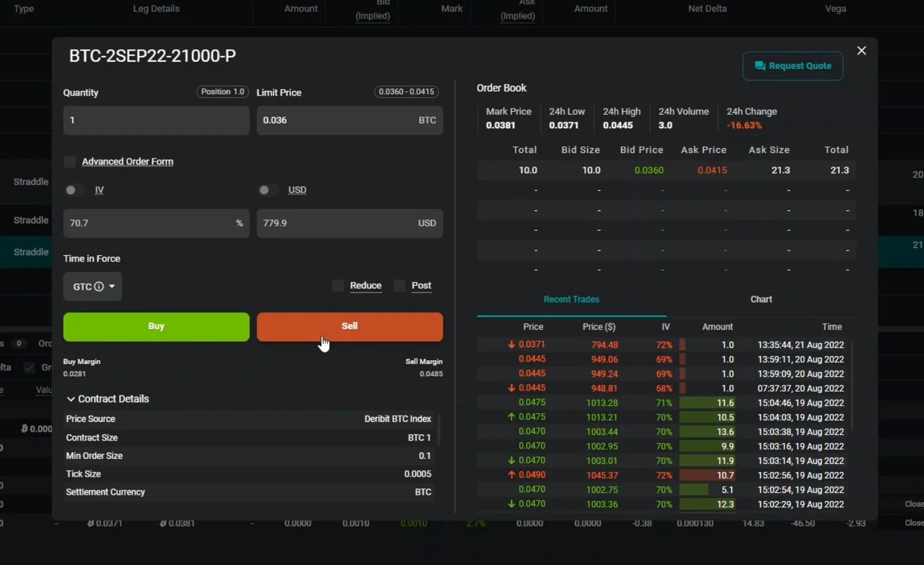Click the 0.0360 - 0.0415 price range pill
This screenshot has height=565, width=924.
pos(407,92)
